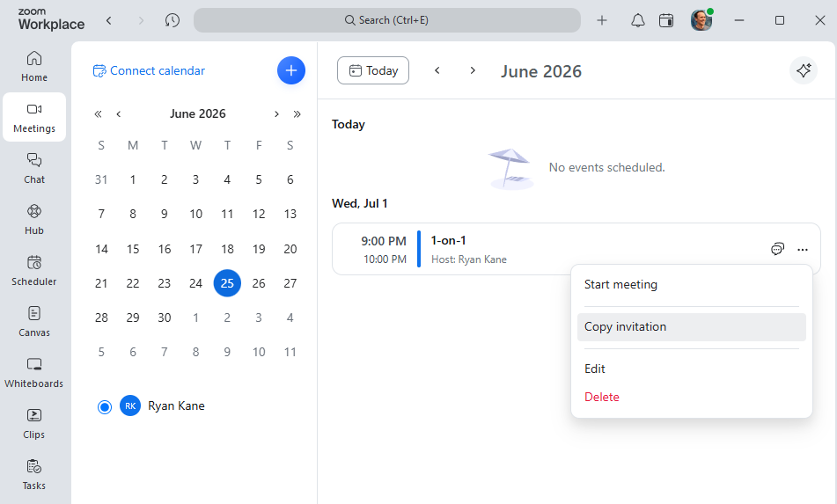
Task: Show previous period in agenda header
Action: point(437,70)
